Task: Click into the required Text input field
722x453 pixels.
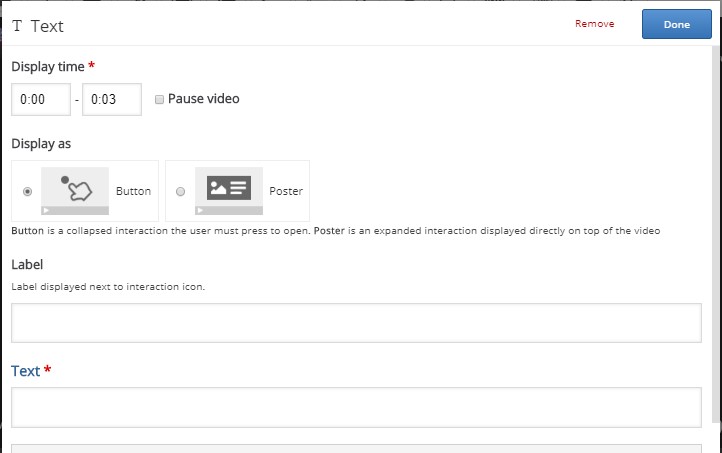Action: (356, 407)
